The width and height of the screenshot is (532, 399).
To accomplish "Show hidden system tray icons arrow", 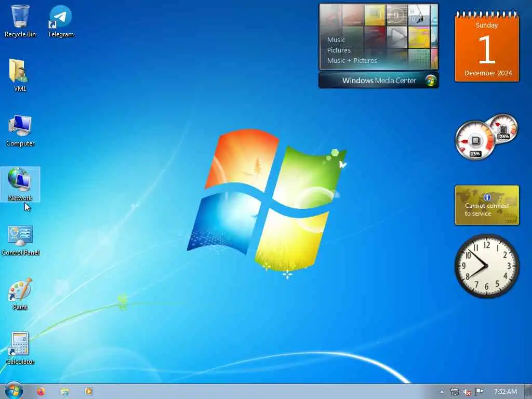I will [x=442, y=392].
